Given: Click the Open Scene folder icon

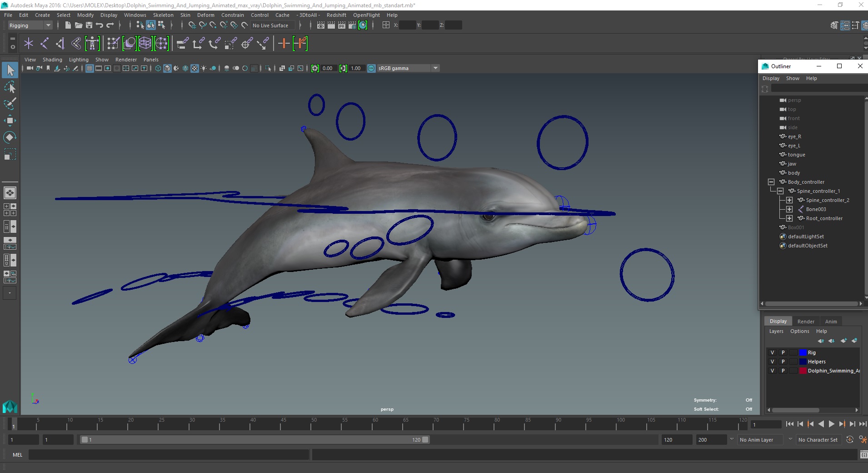Looking at the screenshot, I should point(79,25).
